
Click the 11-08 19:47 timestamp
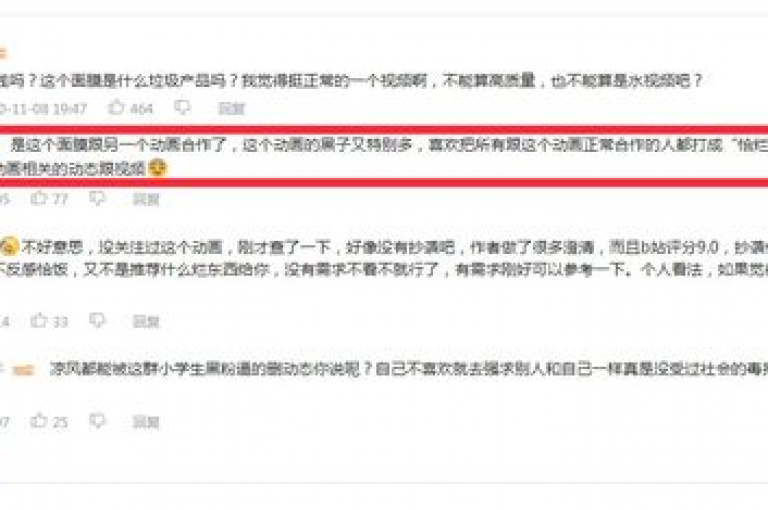[x=43, y=108]
